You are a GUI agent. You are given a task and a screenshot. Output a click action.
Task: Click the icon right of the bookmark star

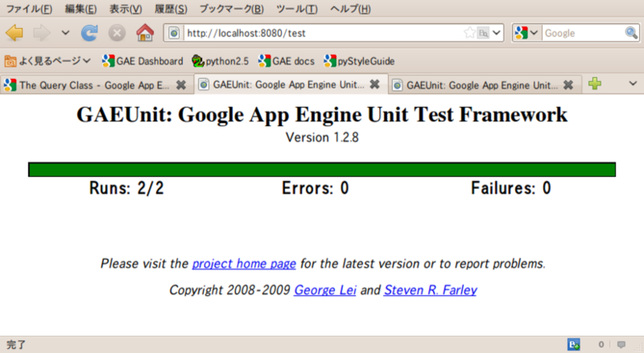pos(483,33)
